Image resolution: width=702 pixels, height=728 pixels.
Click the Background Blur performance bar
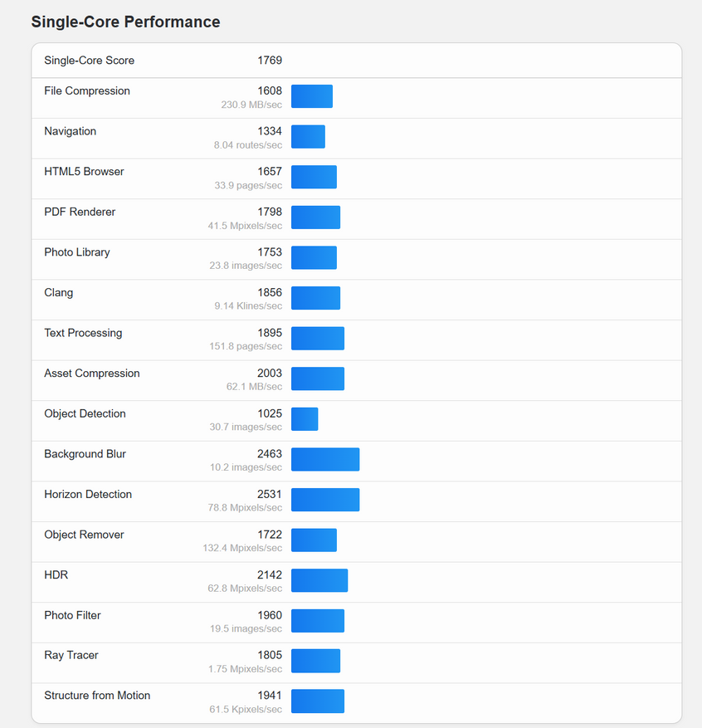[325, 459]
